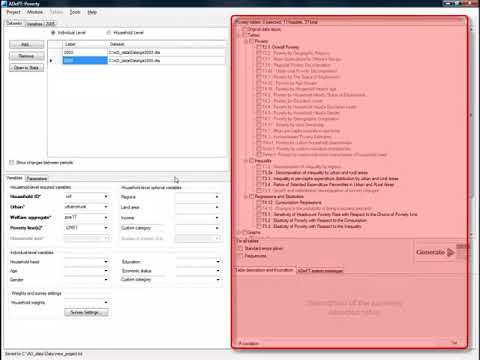Screen dimensions: 480x360
Task: Check T5.2 Elasticity of Poverty to Consumption
Action: click(259, 220)
